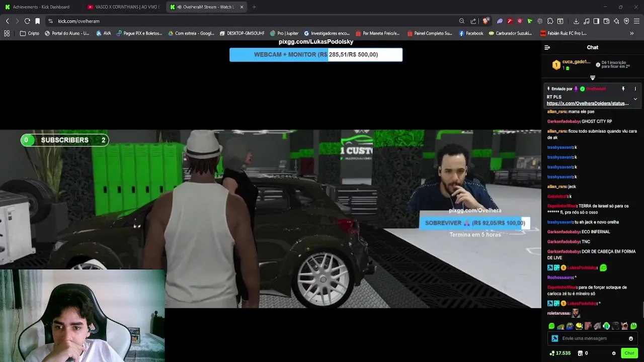Toggle the browser sidebar panel icon
This screenshot has width=644, height=362.
pos(596,21)
